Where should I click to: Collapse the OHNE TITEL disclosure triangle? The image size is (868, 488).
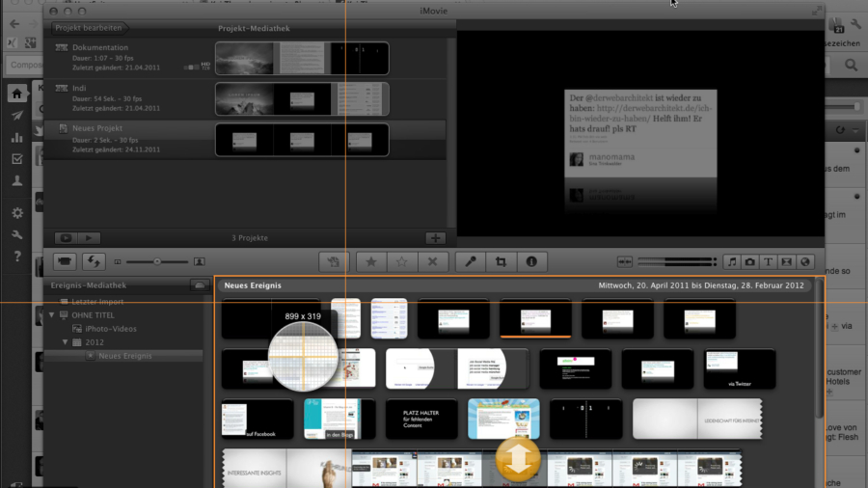52,314
